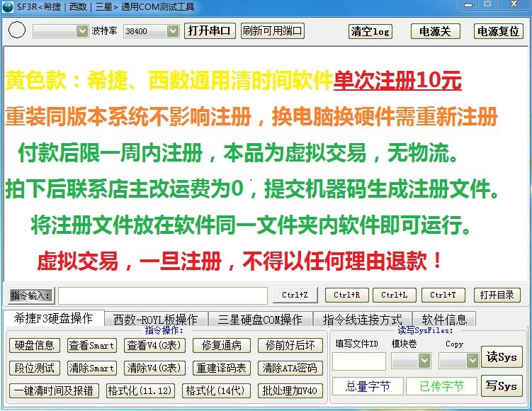Click the round port status indicator

pyautogui.click(x=18, y=31)
